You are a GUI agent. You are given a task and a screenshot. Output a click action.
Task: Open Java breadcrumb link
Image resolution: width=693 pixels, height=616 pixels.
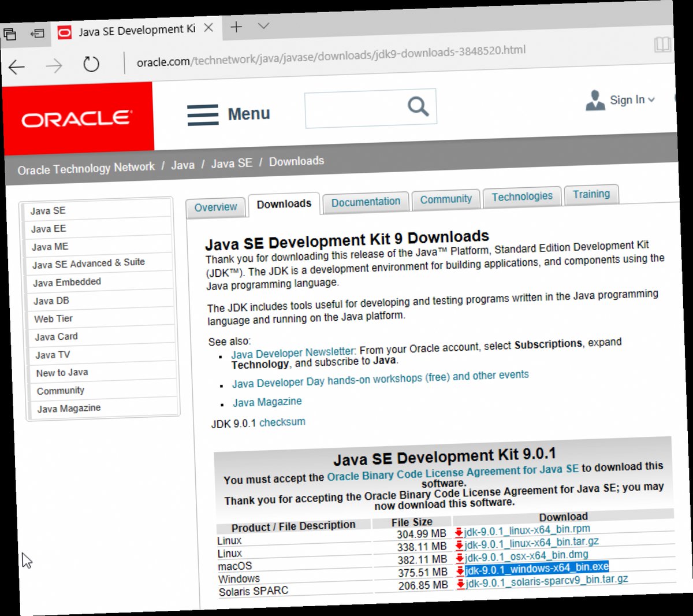(182, 165)
